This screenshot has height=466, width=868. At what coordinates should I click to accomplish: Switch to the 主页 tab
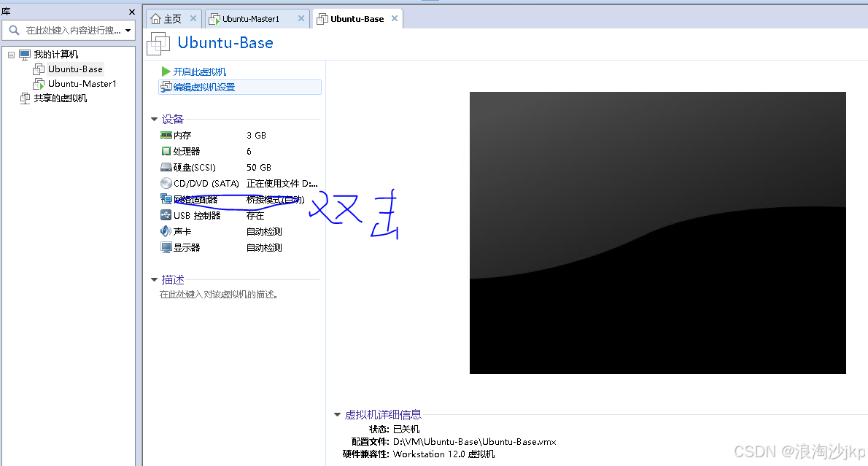(x=173, y=19)
